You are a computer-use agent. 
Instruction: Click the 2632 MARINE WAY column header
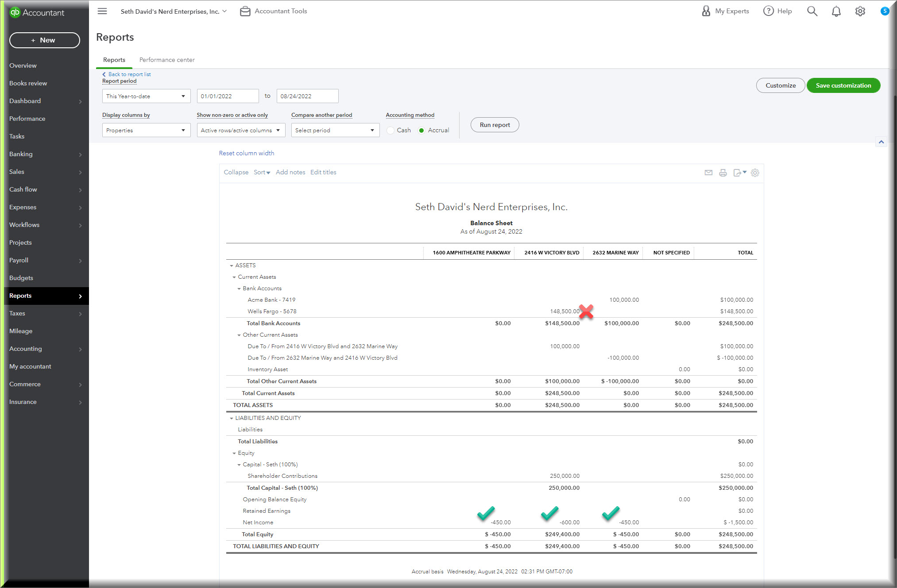[615, 253]
